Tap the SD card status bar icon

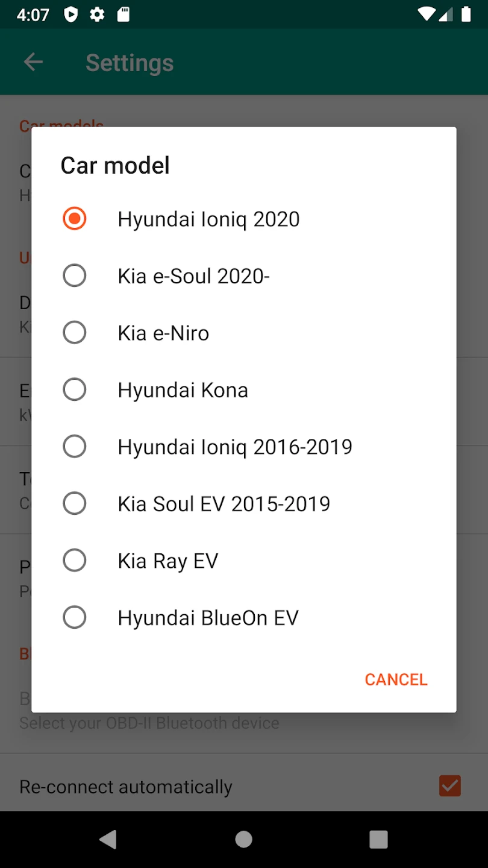(123, 14)
